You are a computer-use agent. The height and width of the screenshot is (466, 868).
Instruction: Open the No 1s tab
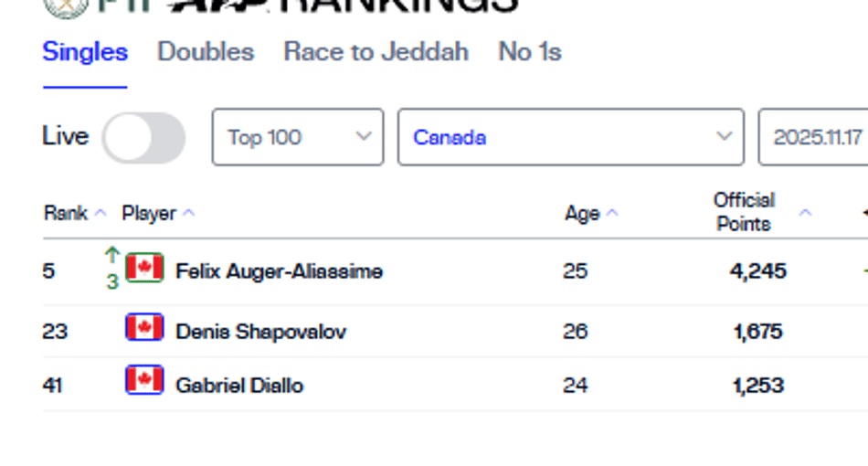[530, 52]
